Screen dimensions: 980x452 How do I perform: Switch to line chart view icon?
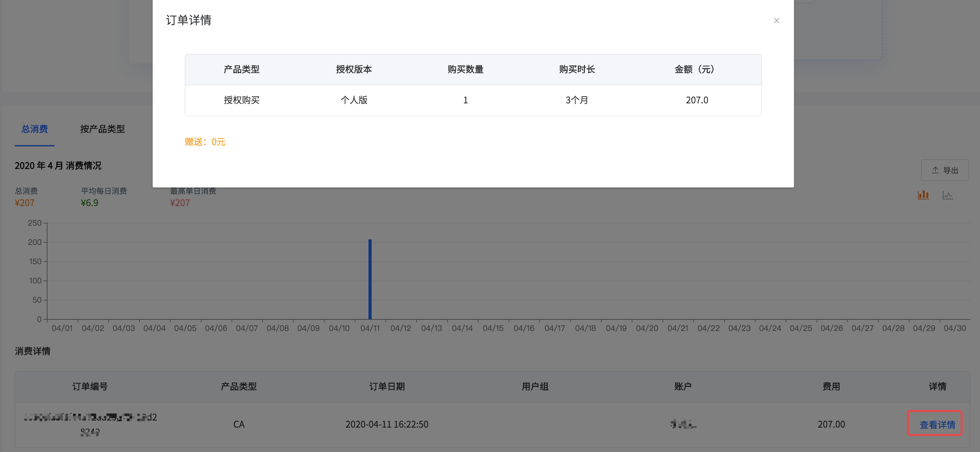click(948, 195)
